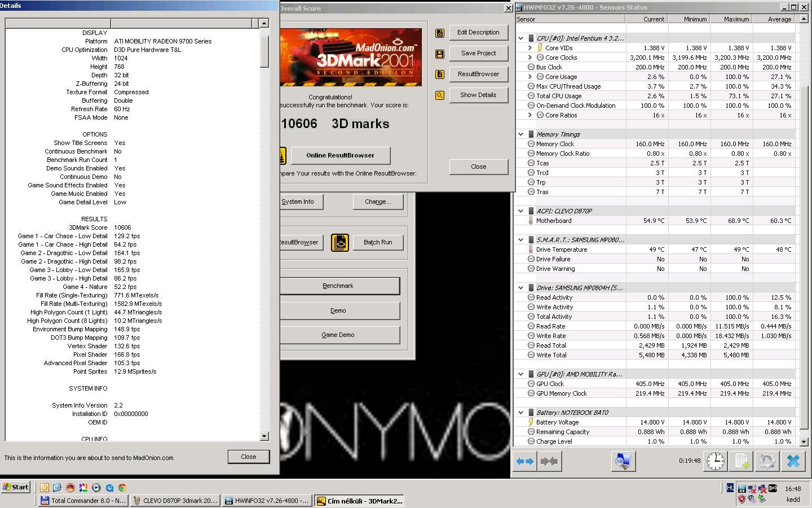The height and width of the screenshot is (508, 812).
Task: Collapse the Memory Timings group
Action: click(x=521, y=134)
